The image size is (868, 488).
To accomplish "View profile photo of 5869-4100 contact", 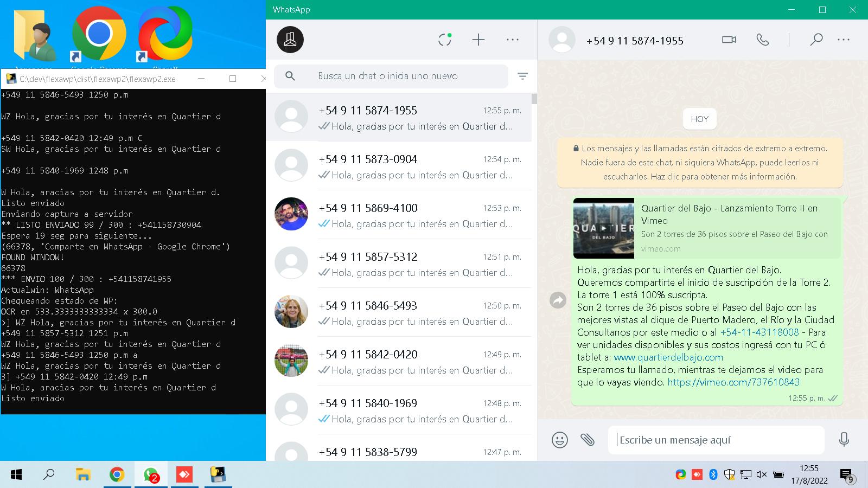I will pos(291,214).
